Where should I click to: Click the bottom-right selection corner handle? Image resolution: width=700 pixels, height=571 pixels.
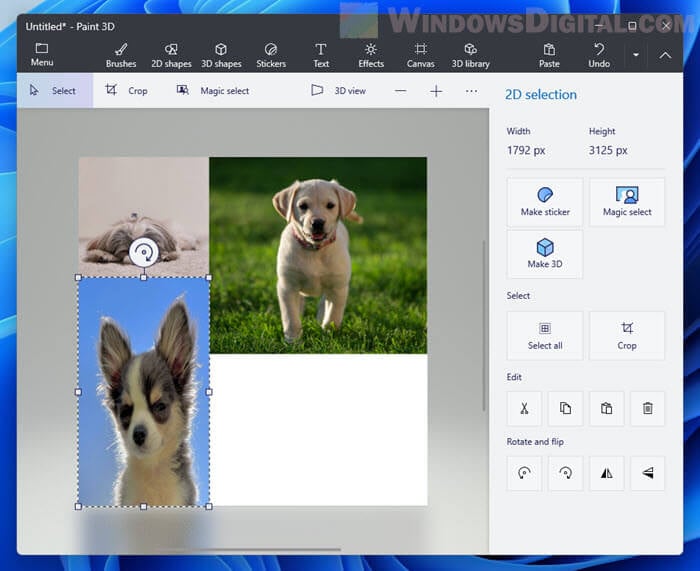(209, 507)
